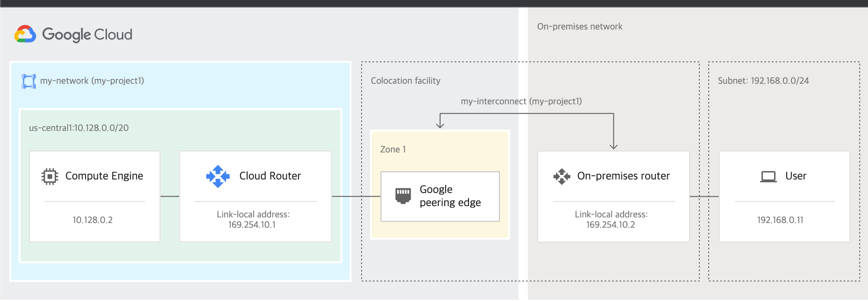This screenshot has height=301, width=868.
Task: Select link-local address 169.254.10.2
Action: (611, 225)
